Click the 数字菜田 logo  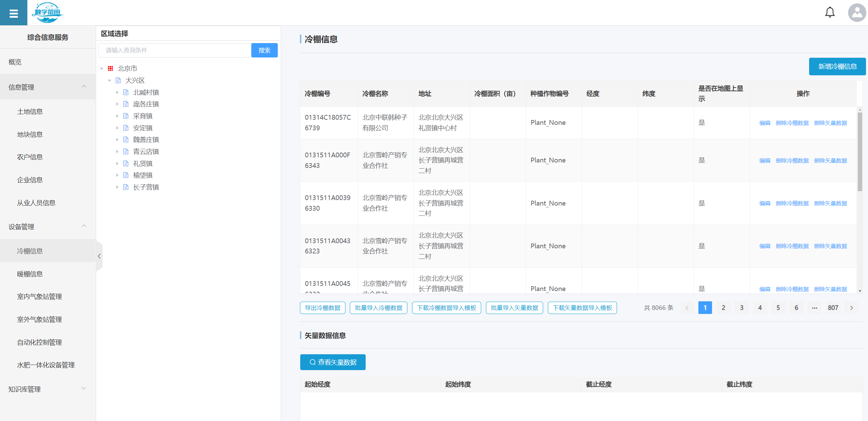point(47,13)
